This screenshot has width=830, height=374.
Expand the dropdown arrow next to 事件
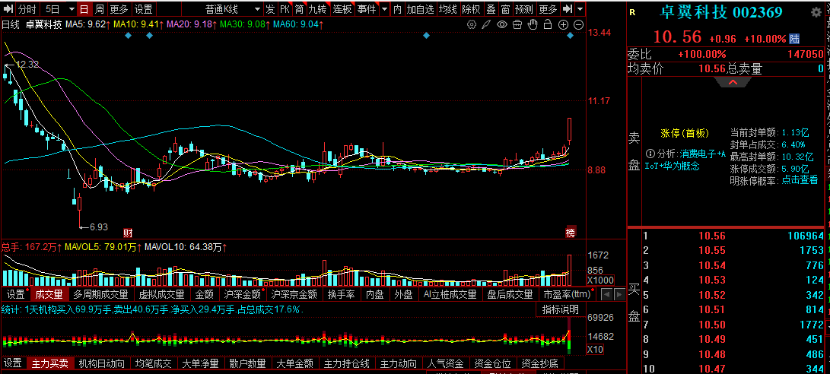click(384, 9)
